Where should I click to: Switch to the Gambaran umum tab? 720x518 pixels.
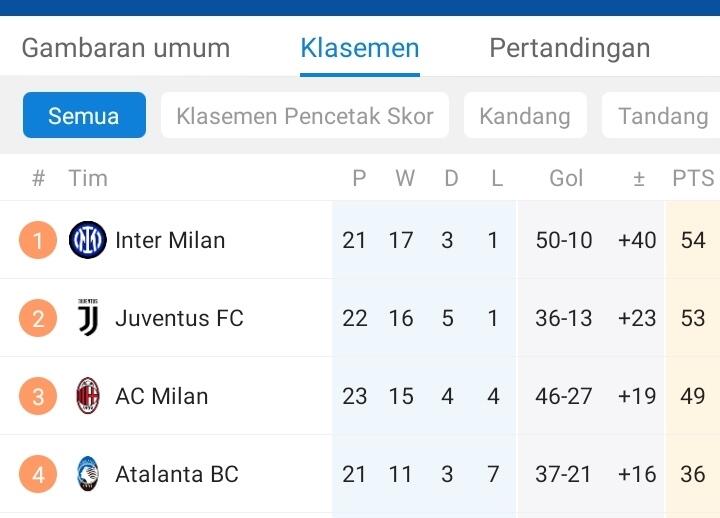126,48
